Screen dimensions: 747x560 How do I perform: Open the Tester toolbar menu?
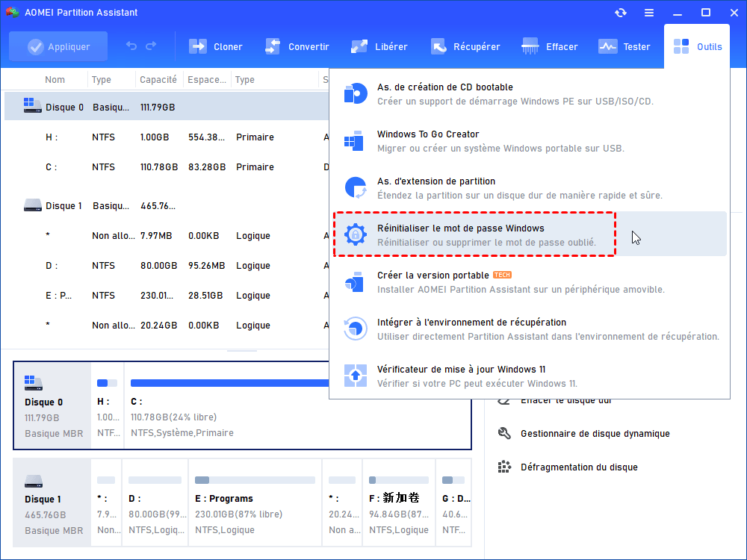point(624,46)
